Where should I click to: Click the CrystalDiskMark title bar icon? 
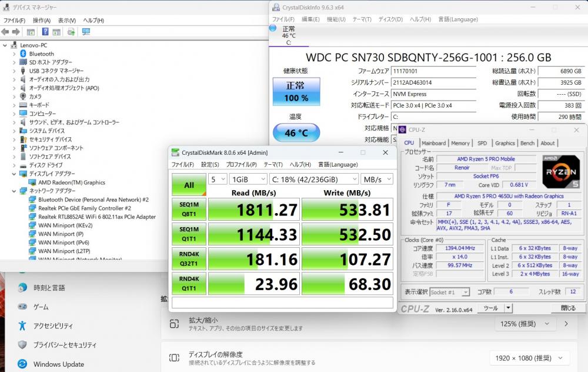tap(175, 152)
